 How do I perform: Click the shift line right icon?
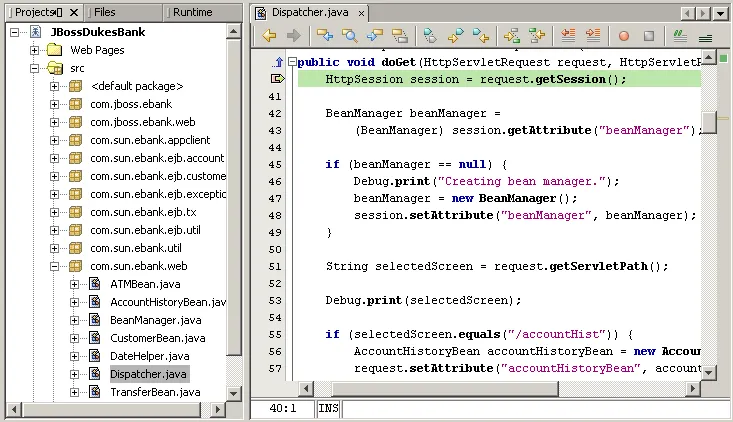pos(593,36)
